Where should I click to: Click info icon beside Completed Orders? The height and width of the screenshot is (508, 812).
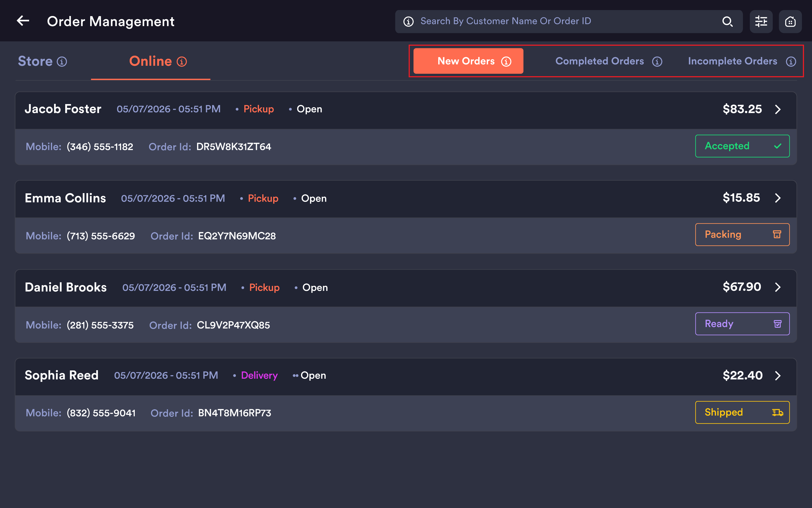point(657,61)
